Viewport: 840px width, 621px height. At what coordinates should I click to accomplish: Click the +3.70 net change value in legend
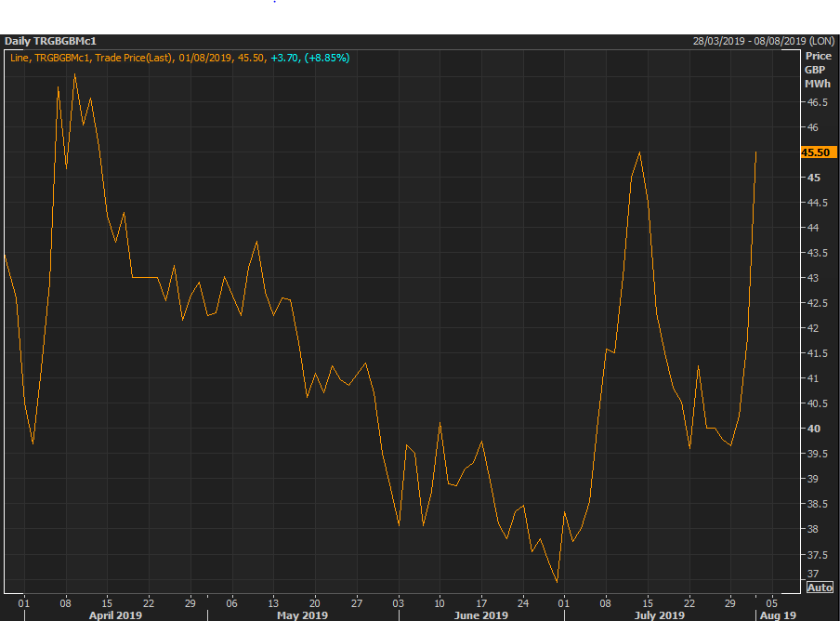(x=286, y=58)
